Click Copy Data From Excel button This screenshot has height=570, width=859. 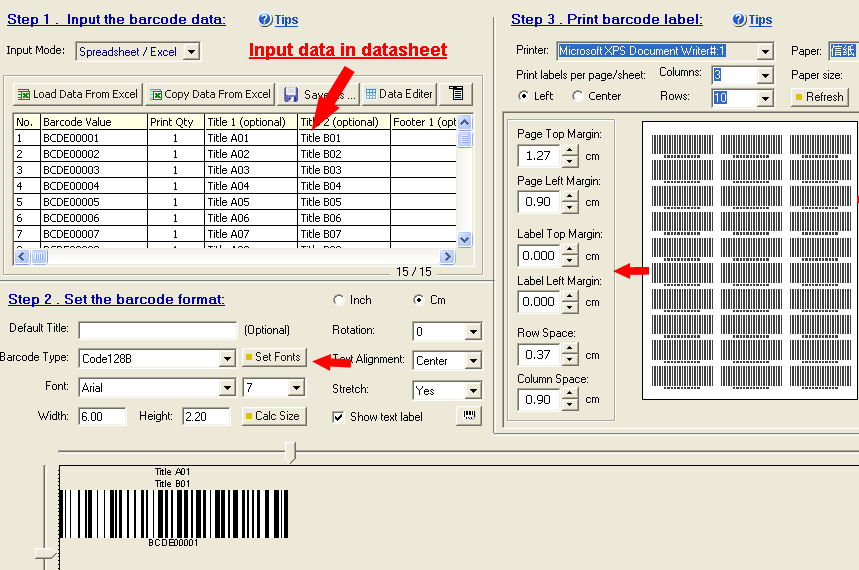210,94
